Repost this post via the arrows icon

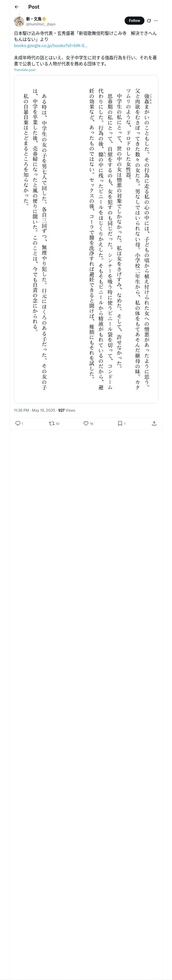pos(51,423)
